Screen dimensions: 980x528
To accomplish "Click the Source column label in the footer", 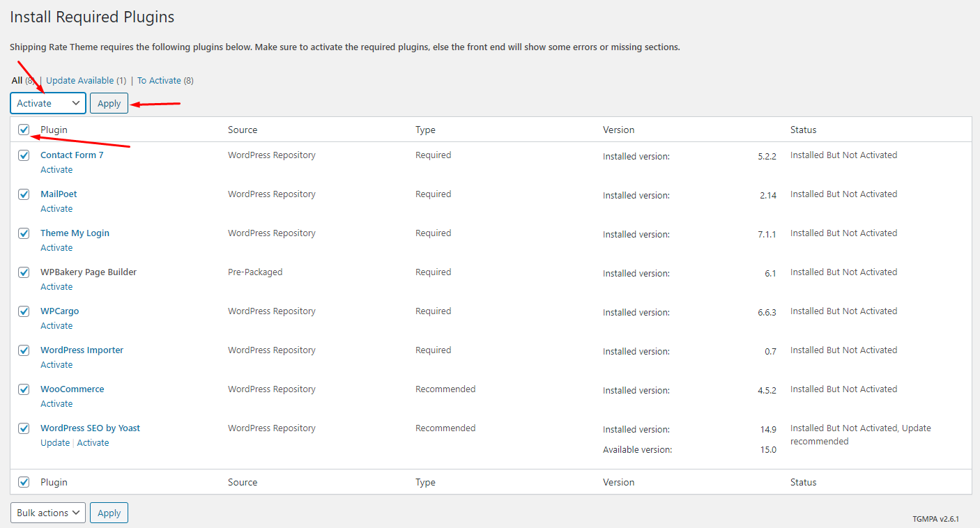I will tap(243, 482).
